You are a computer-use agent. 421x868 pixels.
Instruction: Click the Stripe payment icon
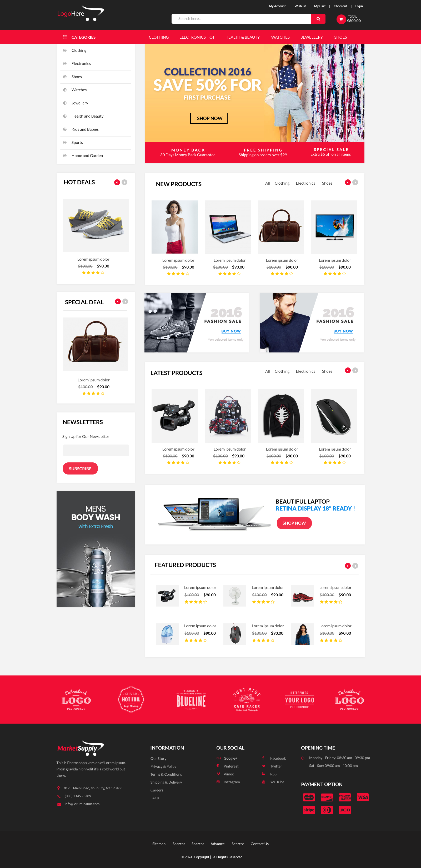309,810
